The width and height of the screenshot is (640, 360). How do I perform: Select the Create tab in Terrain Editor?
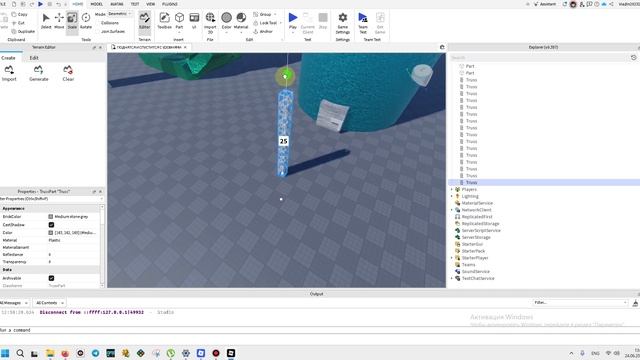click(x=8, y=58)
